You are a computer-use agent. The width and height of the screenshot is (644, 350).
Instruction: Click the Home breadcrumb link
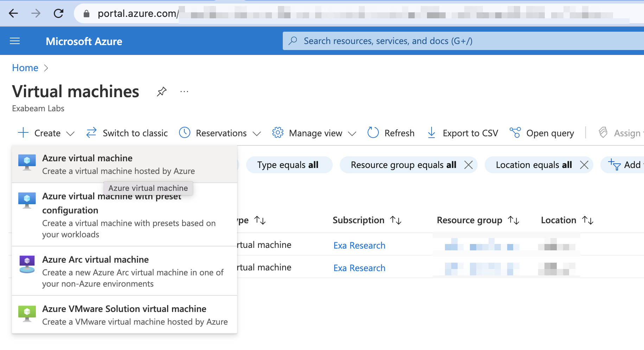point(25,68)
